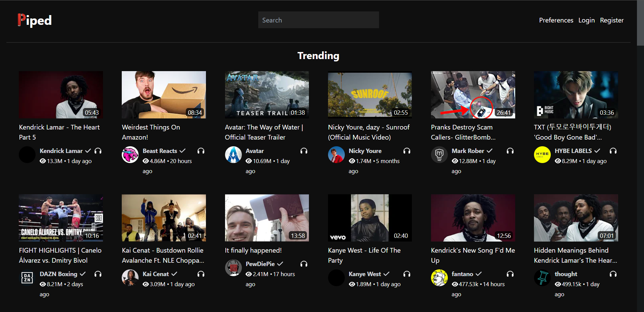The image size is (644, 312).
Task: Click headphones icon beside thought channel
Action: tap(613, 274)
